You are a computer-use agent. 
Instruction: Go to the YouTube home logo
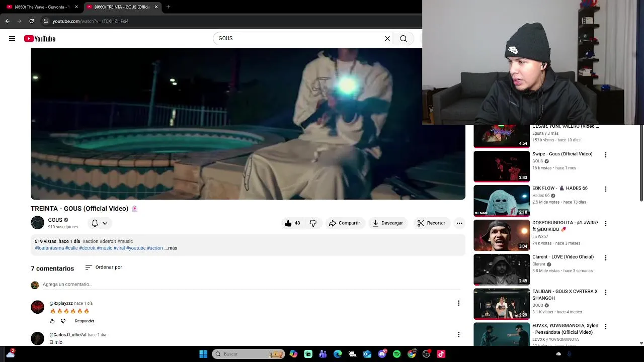pos(40,39)
